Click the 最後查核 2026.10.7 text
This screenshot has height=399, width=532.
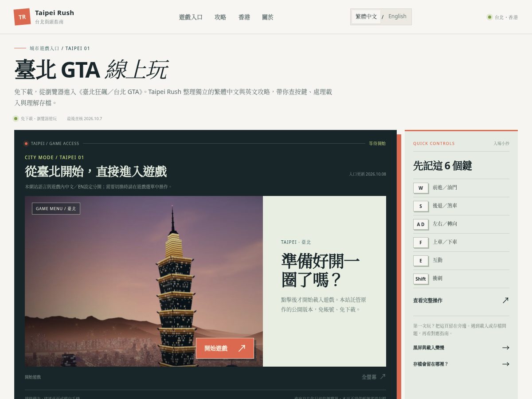84,118
